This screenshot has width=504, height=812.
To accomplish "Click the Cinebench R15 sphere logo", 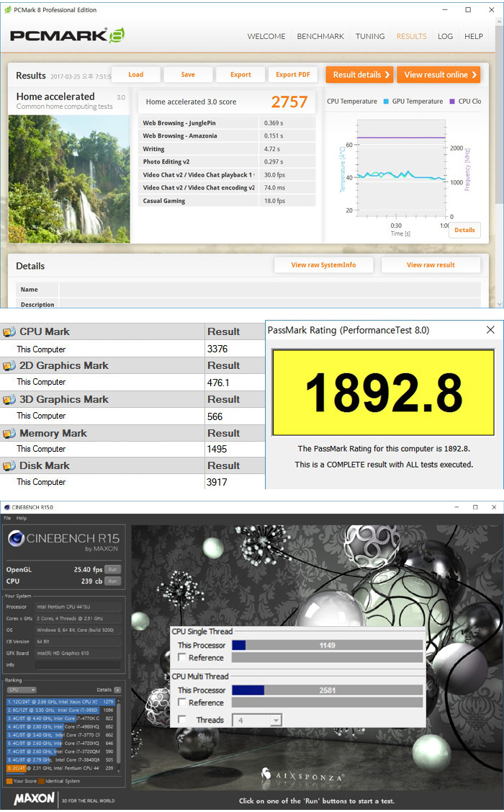I will click(16, 539).
